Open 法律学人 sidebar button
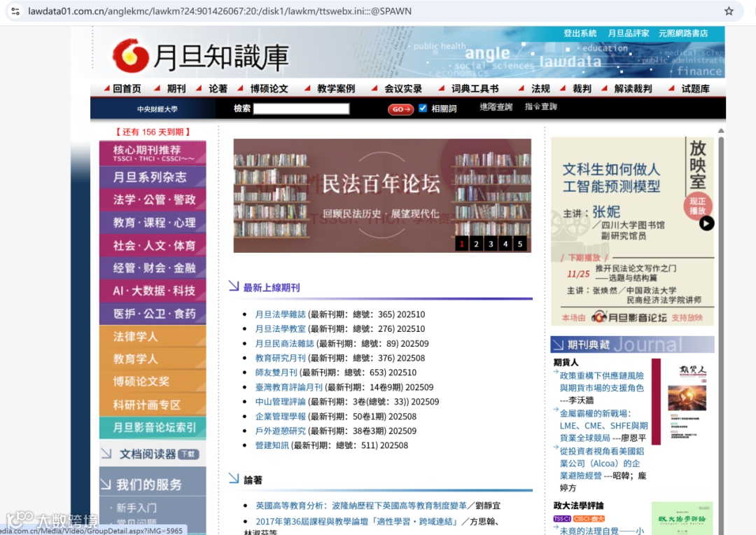Image resolution: width=756 pixels, height=535 pixels. click(x=153, y=336)
